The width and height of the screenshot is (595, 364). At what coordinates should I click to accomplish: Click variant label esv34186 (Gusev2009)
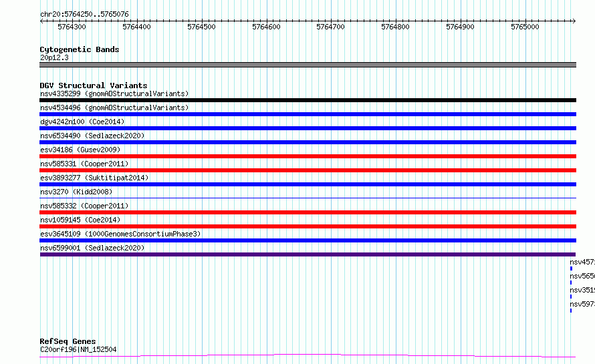pos(80,150)
